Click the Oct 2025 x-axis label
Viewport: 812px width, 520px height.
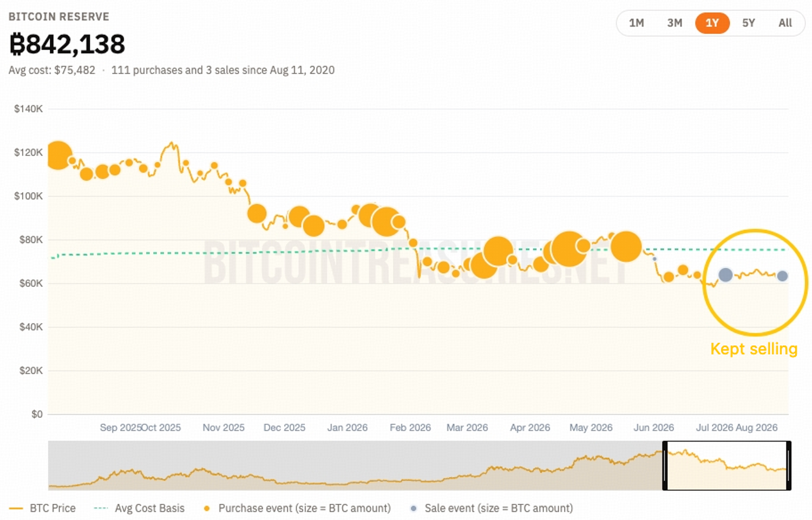pos(161,427)
